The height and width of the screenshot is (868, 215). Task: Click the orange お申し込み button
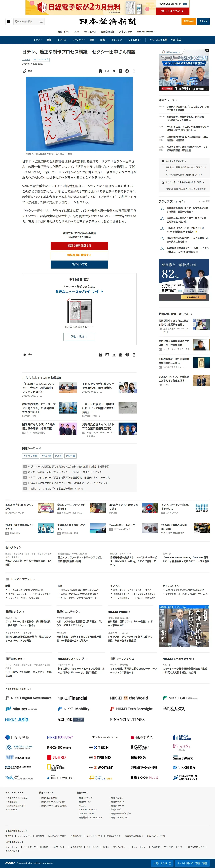point(189,21)
